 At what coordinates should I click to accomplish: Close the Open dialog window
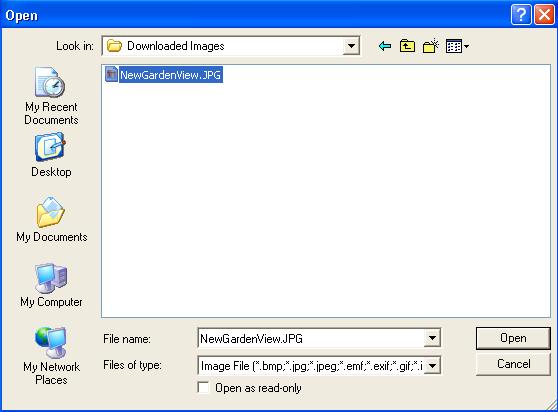point(544,15)
